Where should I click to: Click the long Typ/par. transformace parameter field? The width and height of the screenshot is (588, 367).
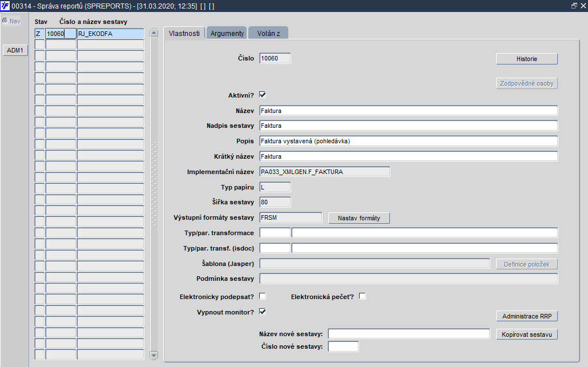click(425, 233)
